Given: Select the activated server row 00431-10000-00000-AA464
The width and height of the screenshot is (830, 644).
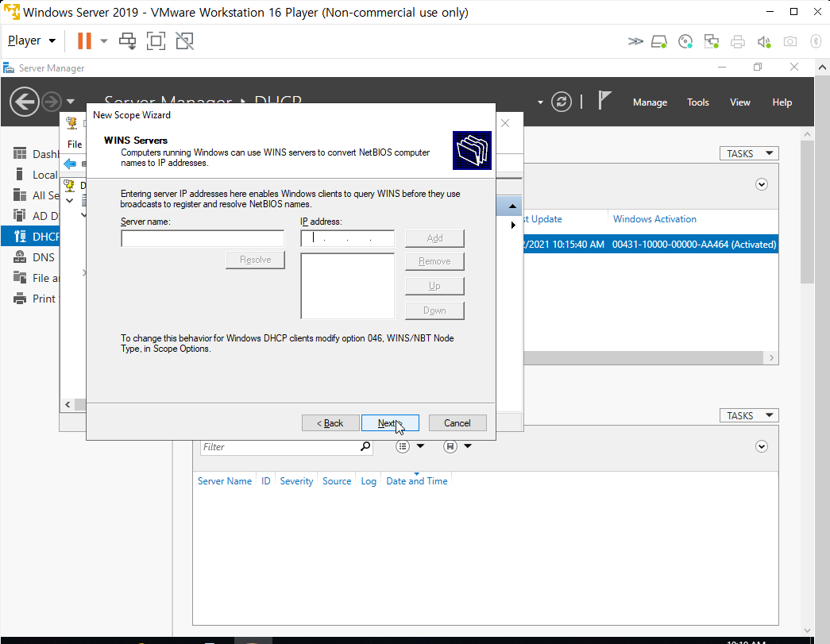Looking at the screenshot, I should pos(650,245).
